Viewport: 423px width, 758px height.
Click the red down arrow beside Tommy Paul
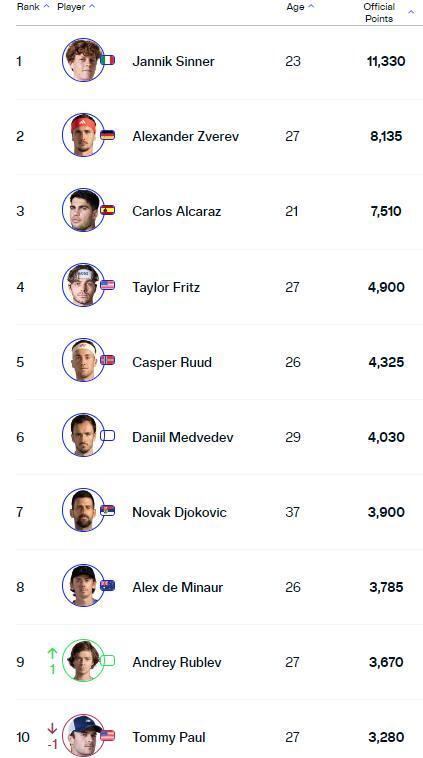pos(52,729)
